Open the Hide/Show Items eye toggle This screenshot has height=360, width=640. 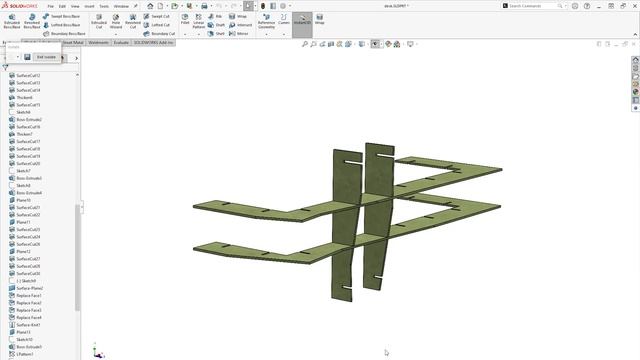[x=374, y=44]
